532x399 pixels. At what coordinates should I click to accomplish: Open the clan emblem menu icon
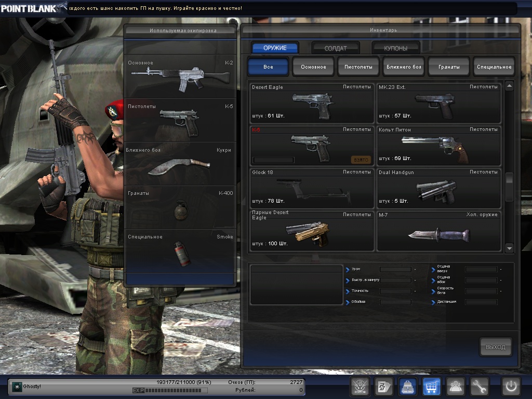pyautogui.click(x=360, y=386)
